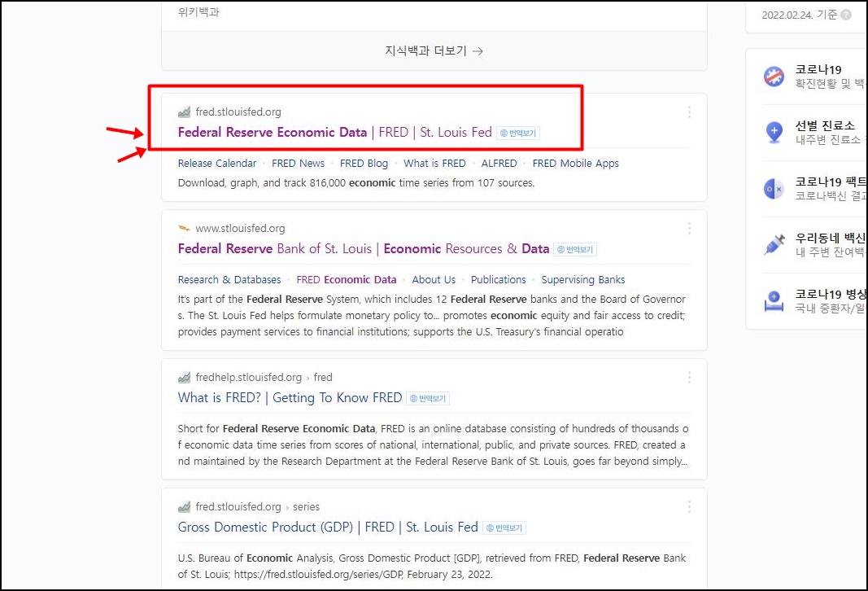The height and width of the screenshot is (591, 868).
Task: Open the FRED Economic Data sublink
Action: point(347,280)
